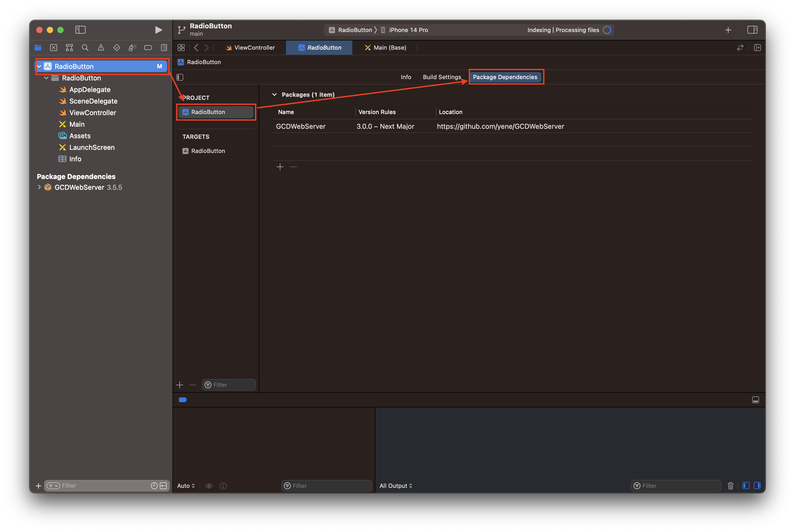Add a package with plus button
The width and height of the screenshot is (795, 532).
tap(280, 167)
